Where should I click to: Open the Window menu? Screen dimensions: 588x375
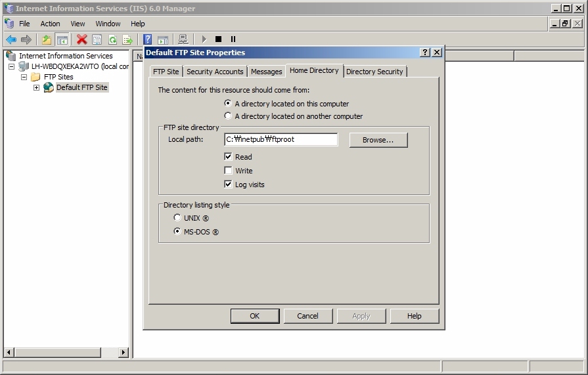(108, 24)
